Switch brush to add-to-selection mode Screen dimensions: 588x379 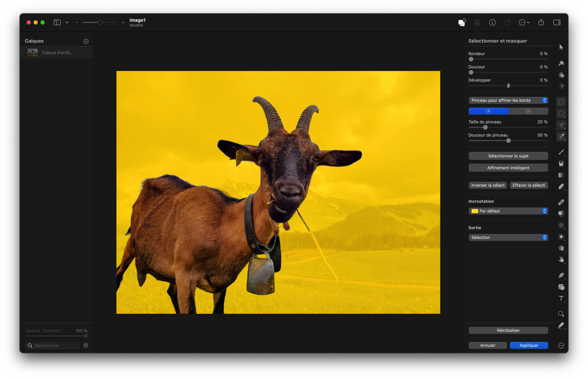coord(488,111)
